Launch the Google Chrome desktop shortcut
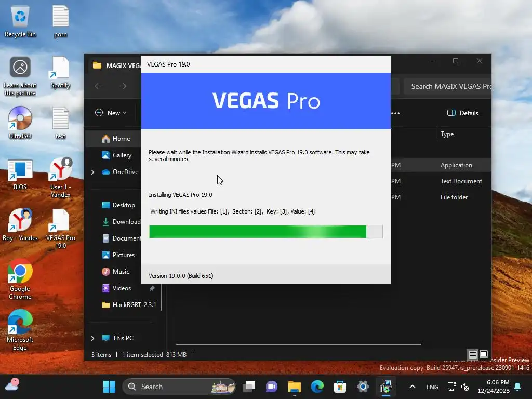The height and width of the screenshot is (399, 532). coord(20,279)
